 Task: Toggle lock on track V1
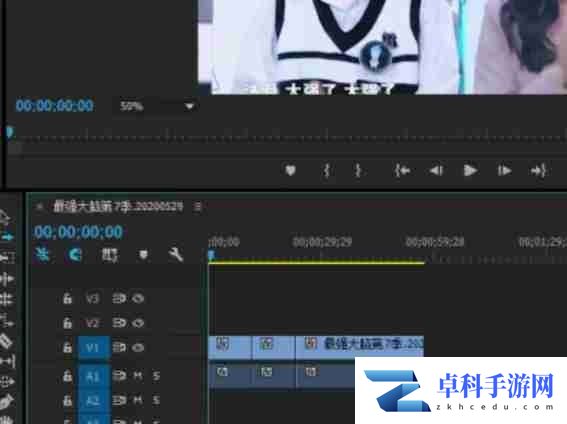(67, 348)
